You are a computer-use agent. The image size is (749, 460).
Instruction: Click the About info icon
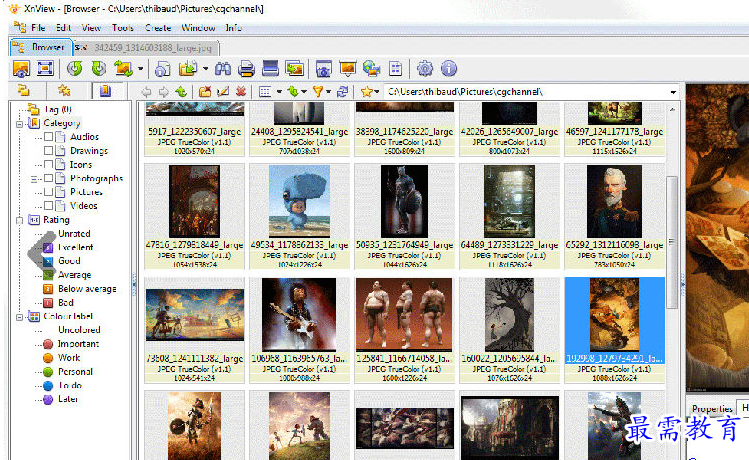(449, 69)
